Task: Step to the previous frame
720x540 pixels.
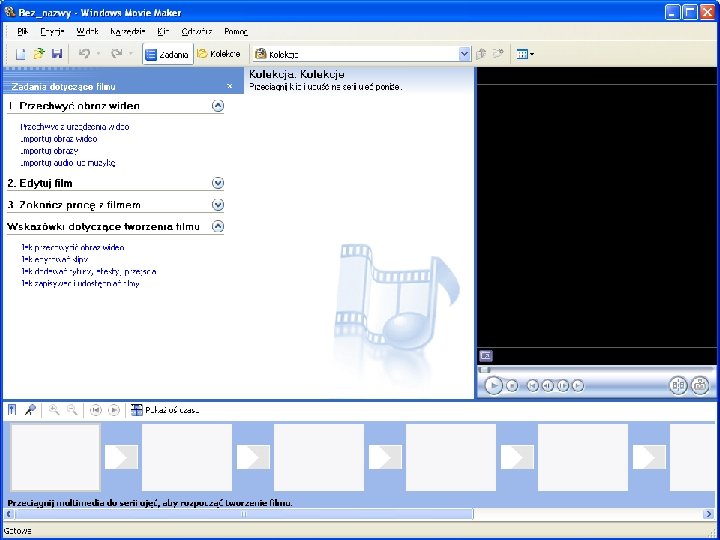Action: (x=547, y=386)
